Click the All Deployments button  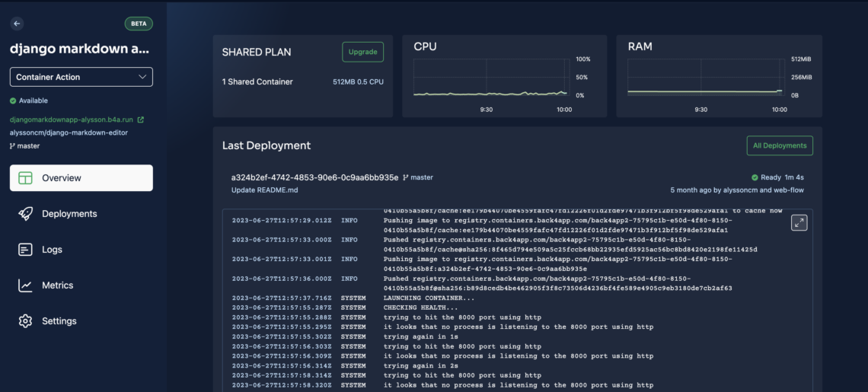780,145
